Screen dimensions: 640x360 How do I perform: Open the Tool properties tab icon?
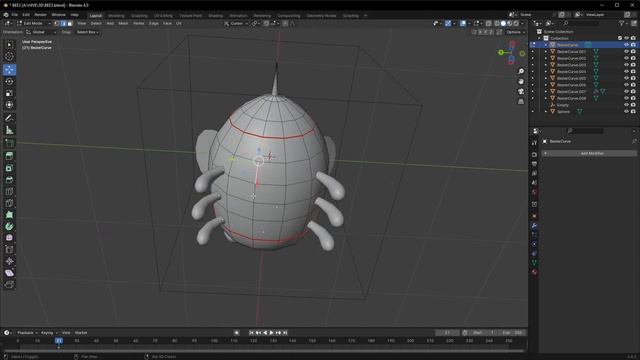coord(534,143)
